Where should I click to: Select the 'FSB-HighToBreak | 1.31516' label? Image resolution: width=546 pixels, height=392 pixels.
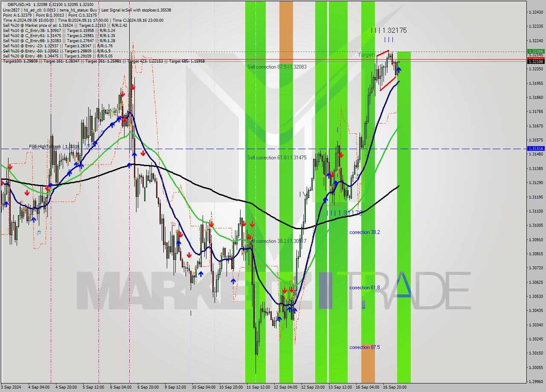click(x=54, y=146)
